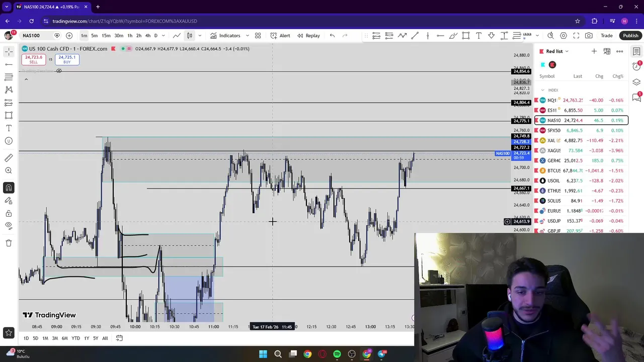The width and height of the screenshot is (644, 362).
Task: Create an Alert
Action: pyautogui.click(x=280, y=36)
